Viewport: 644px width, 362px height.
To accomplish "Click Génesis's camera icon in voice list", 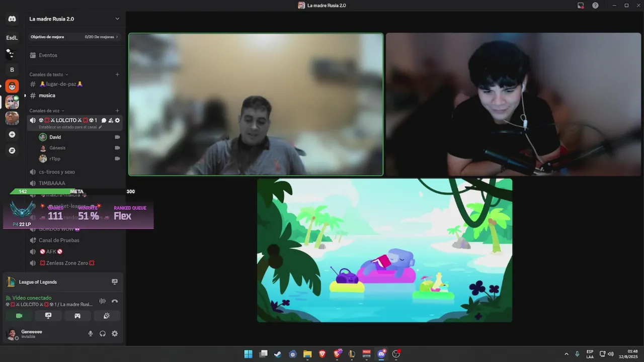I will click(x=117, y=148).
